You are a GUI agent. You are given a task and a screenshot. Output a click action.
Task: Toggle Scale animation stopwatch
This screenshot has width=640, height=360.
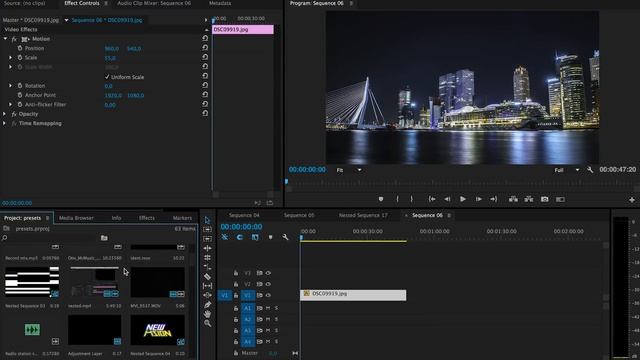coord(20,57)
